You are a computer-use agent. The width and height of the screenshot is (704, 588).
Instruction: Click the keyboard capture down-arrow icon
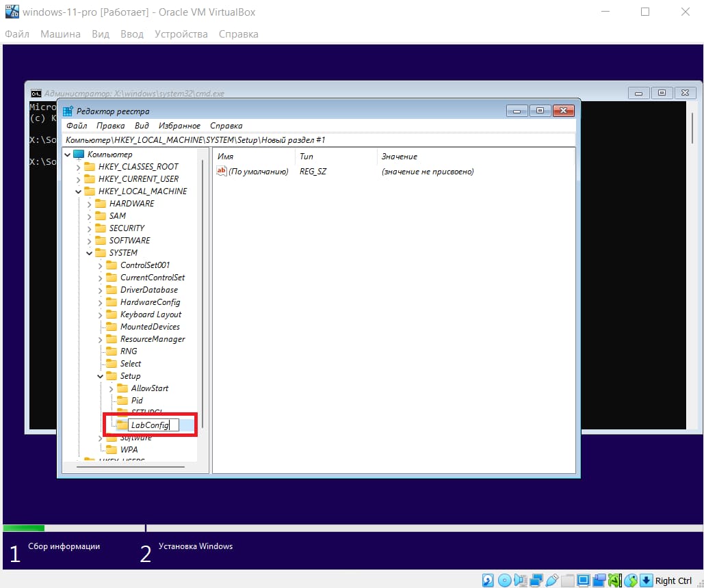646,580
